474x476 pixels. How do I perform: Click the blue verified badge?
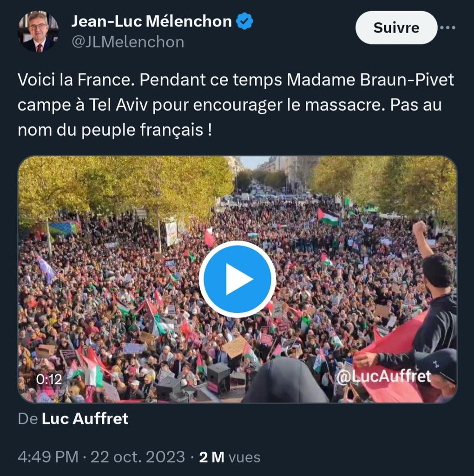[x=245, y=21]
